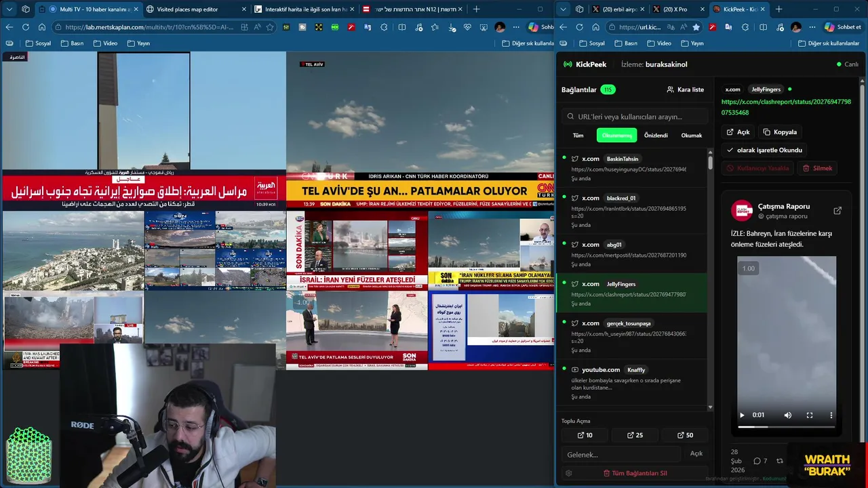Open Sosyal bookmarks folder in left browser
The width and height of the screenshot is (868, 488).
click(x=38, y=43)
